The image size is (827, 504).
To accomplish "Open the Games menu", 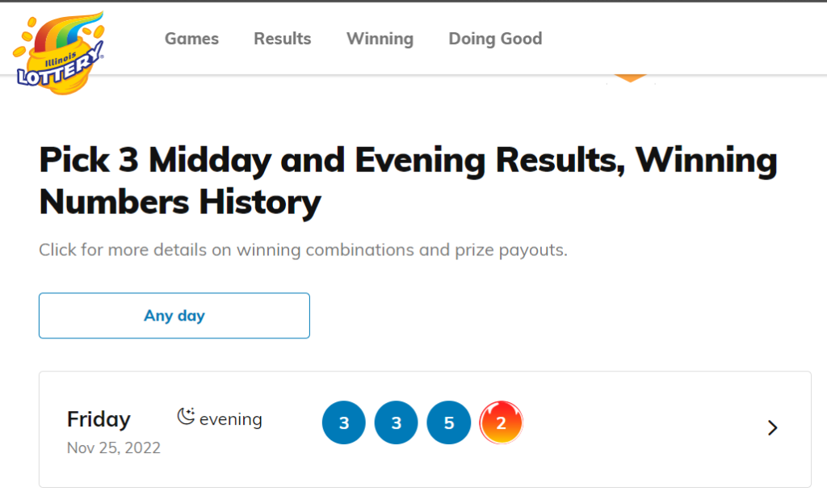I will [191, 39].
